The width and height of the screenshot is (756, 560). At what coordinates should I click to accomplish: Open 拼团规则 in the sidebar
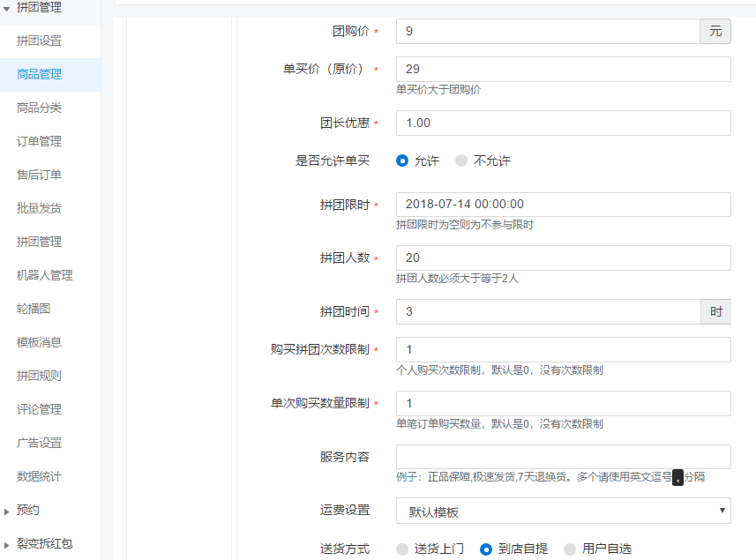click(x=39, y=376)
